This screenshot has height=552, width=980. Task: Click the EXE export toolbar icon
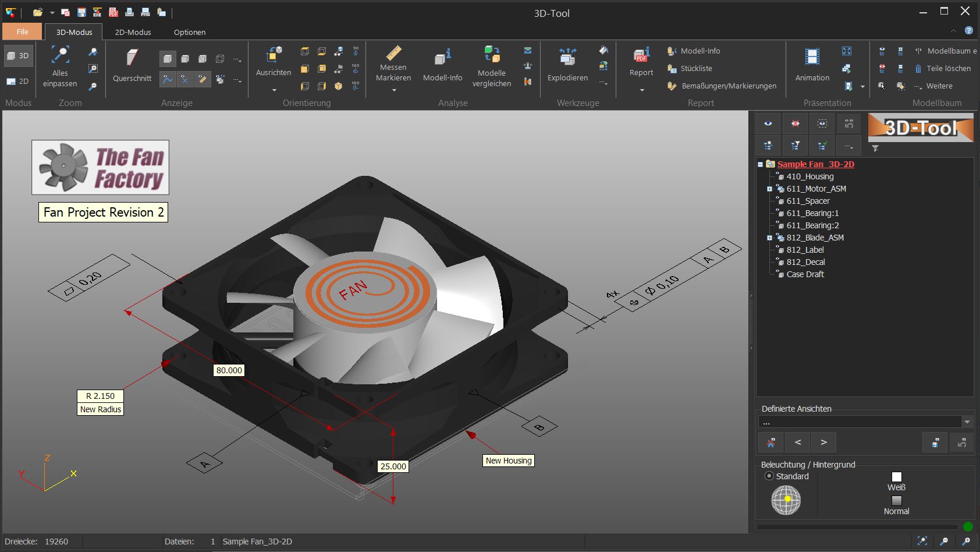(x=97, y=12)
